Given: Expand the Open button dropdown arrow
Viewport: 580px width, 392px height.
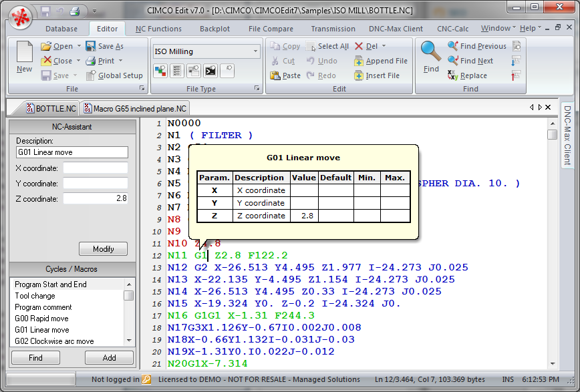Looking at the screenshot, I should (79, 46).
